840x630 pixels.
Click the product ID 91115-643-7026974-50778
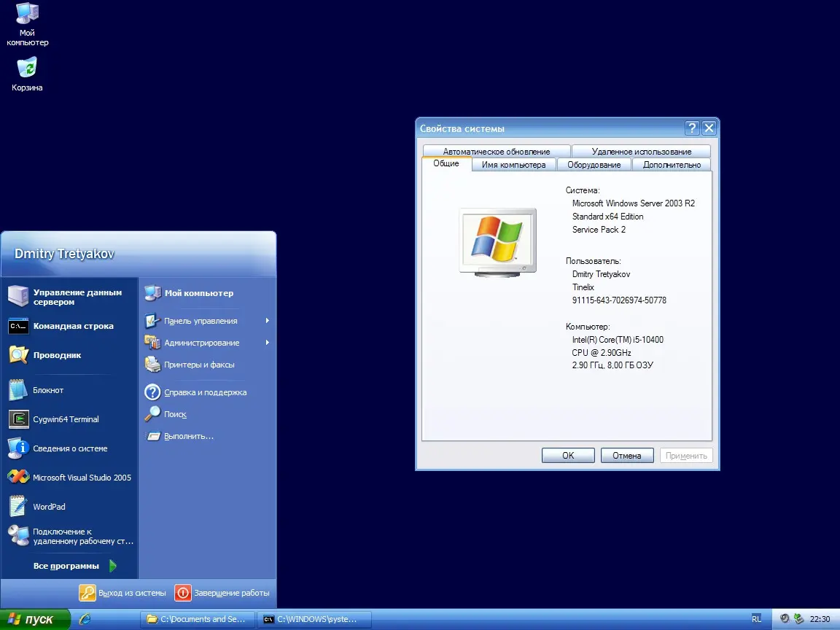619,300
